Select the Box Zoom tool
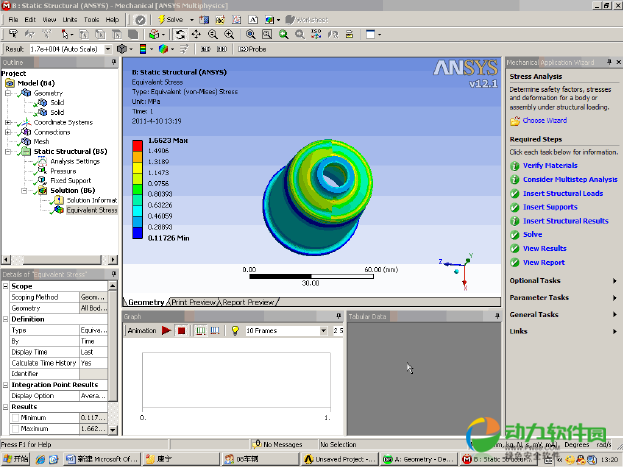623x467 pixels. pyautogui.click(x=229, y=35)
